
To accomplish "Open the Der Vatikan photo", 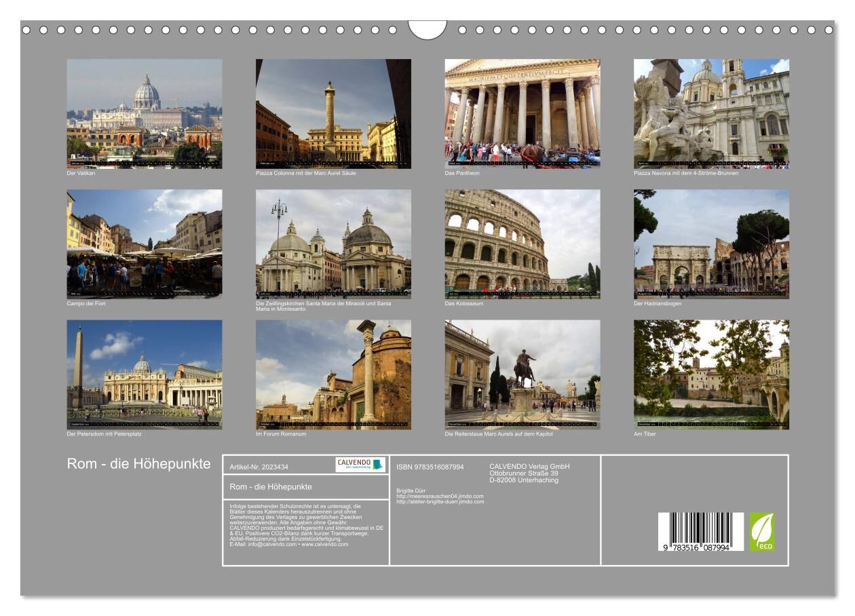I will (144, 113).
